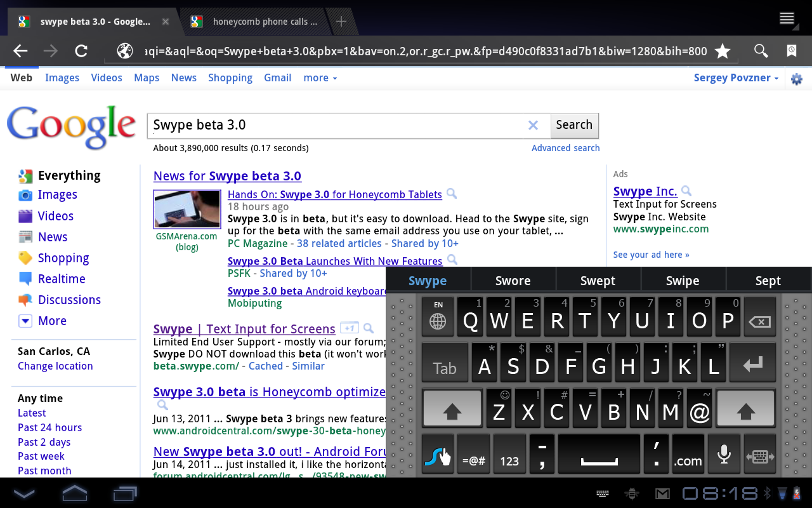Tap the language globe key
This screenshot has height=508, width=812.
(x=438, y=316)
